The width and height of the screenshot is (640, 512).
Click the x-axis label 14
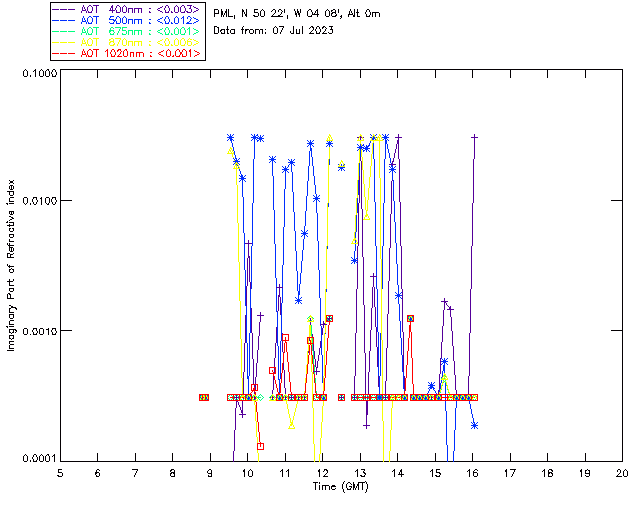coord(398,473)
